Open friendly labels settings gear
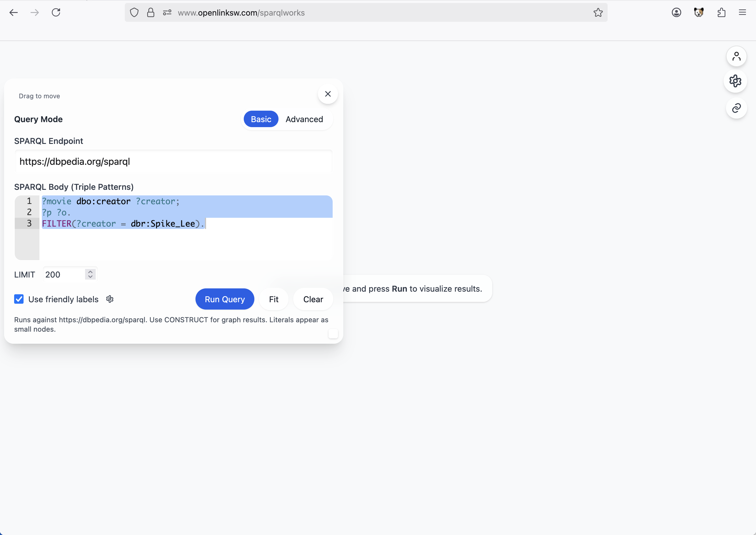 pos(110,299)
